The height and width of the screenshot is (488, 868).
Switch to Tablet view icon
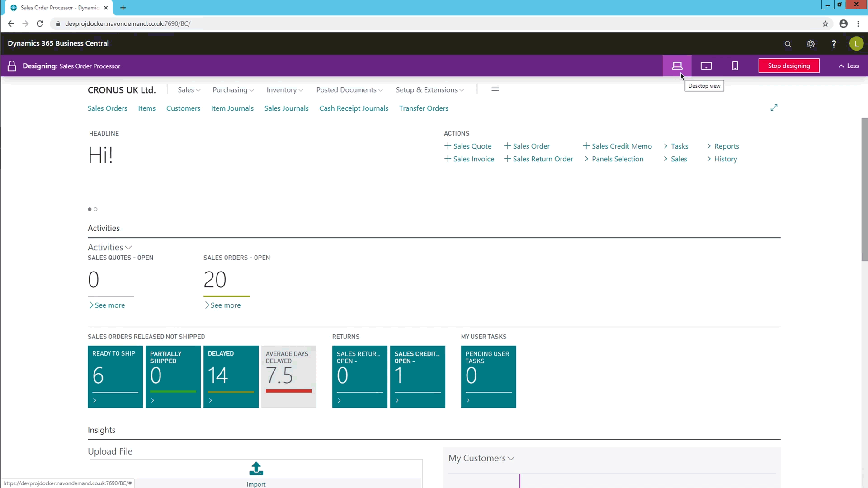pyautogui.click(x=707, y=66)
